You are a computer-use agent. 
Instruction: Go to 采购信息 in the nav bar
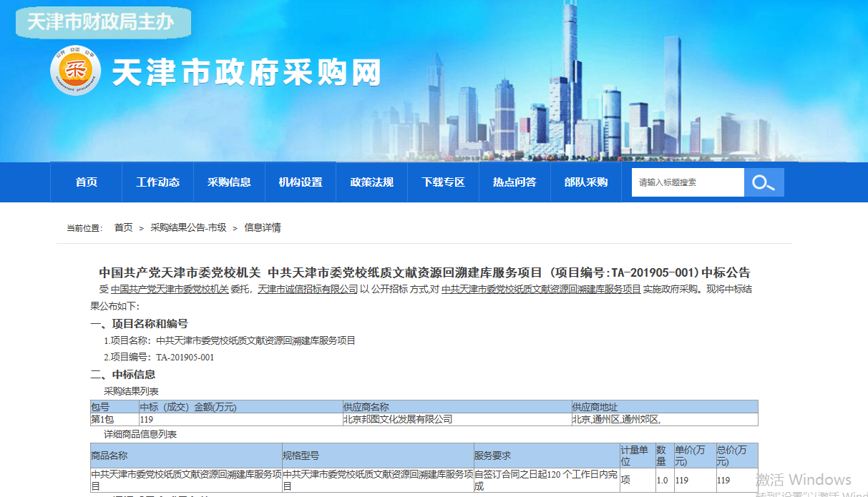pyautogui.click(x=230, y=182)
